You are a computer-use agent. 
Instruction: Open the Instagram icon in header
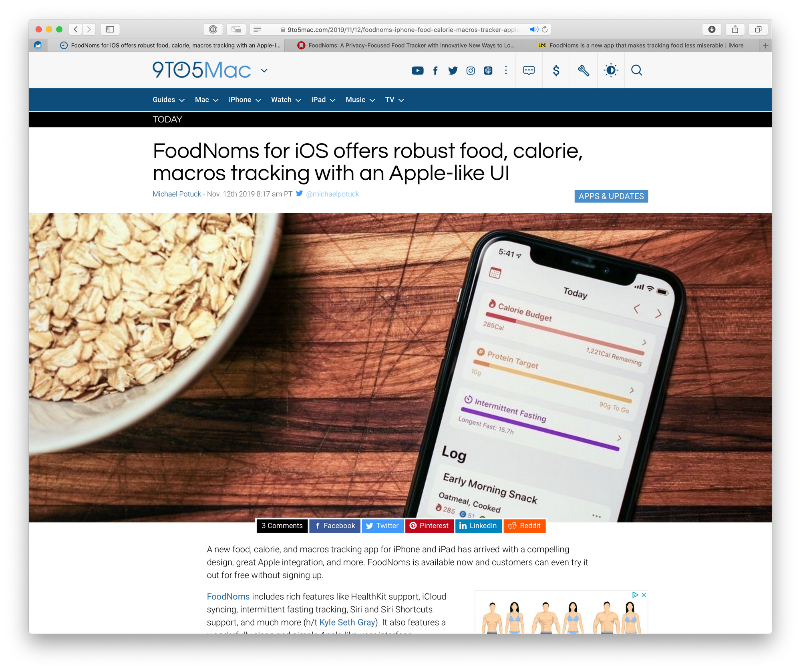point(471,71)
